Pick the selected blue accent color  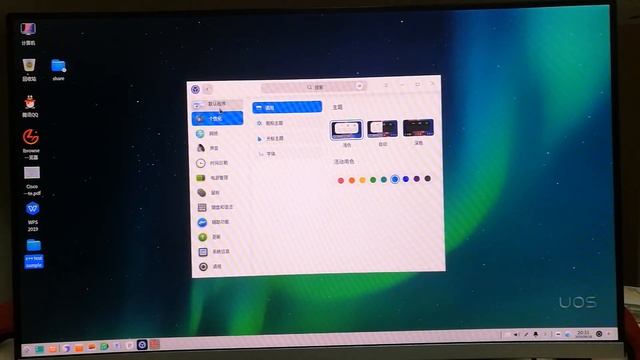[x=395, y=179]
